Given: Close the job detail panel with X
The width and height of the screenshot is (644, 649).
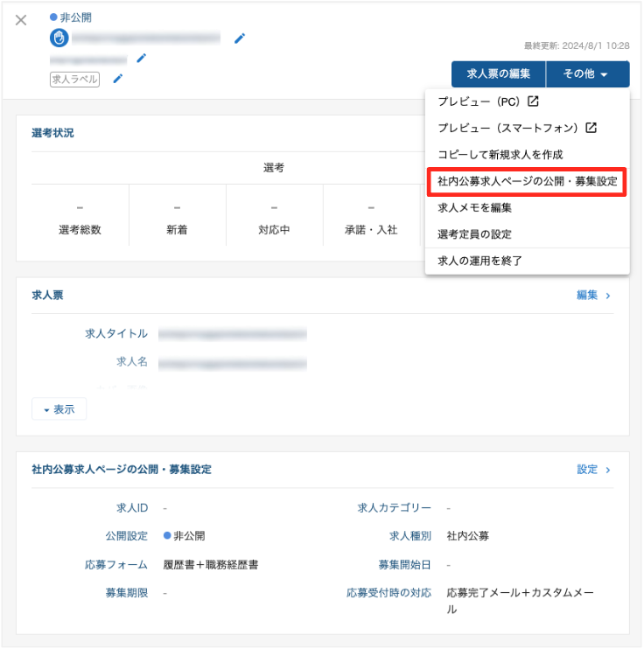Looking at the screenshot, I should coord(21,20).
